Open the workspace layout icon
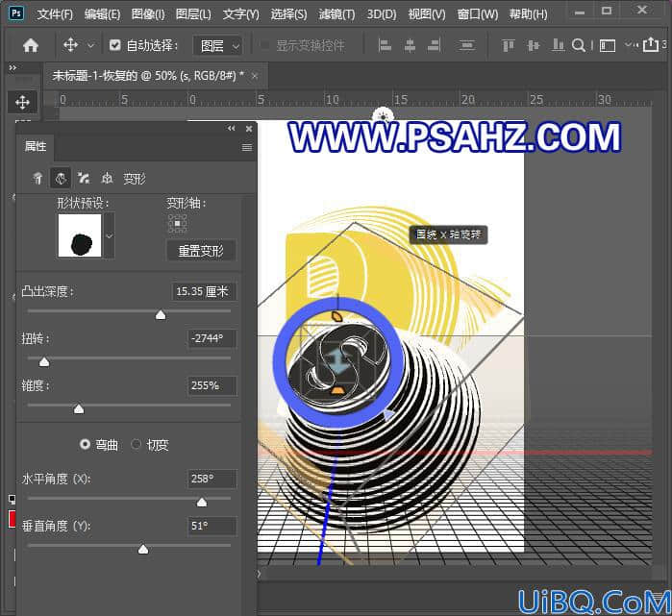 pos(608,45)
